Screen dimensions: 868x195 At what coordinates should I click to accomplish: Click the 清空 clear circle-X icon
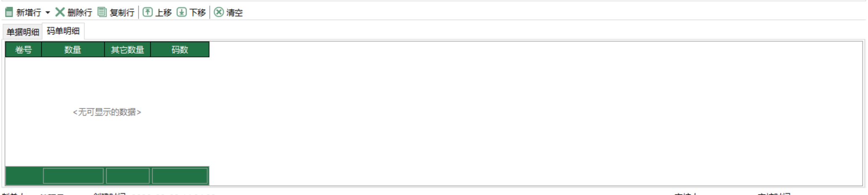tap(219, 12)
